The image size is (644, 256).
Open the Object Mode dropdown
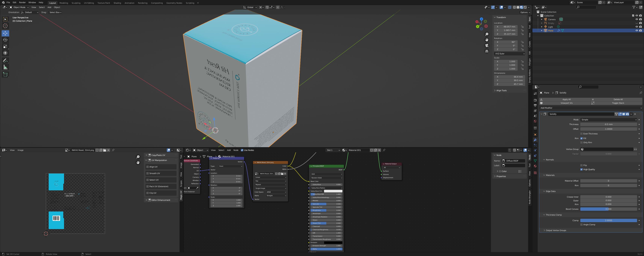(19, 7)
